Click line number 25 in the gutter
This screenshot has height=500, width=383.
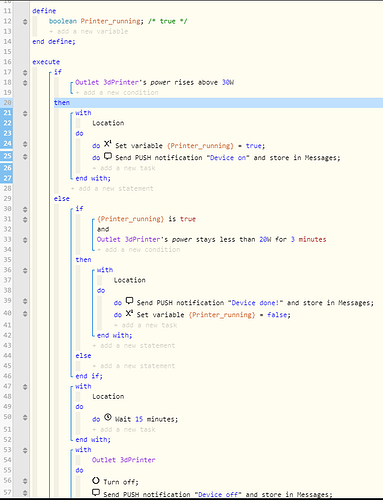[x=7, y=156]
